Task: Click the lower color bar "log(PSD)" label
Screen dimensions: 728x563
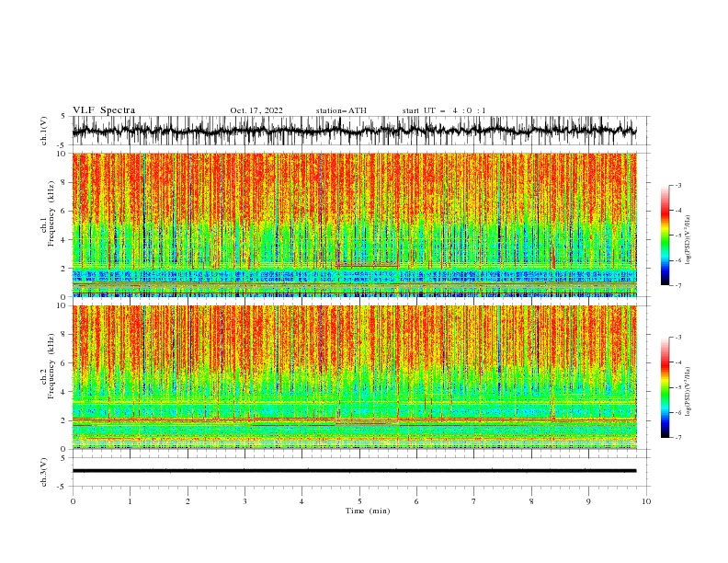Action: 688,391
